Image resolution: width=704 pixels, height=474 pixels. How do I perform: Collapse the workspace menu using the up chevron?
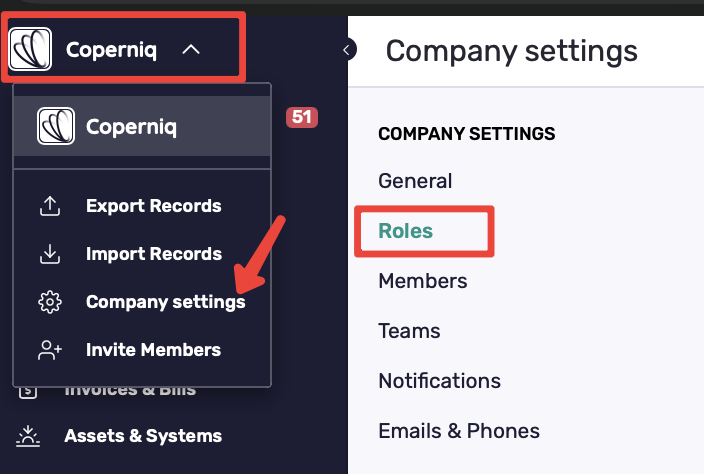[191, 49]
